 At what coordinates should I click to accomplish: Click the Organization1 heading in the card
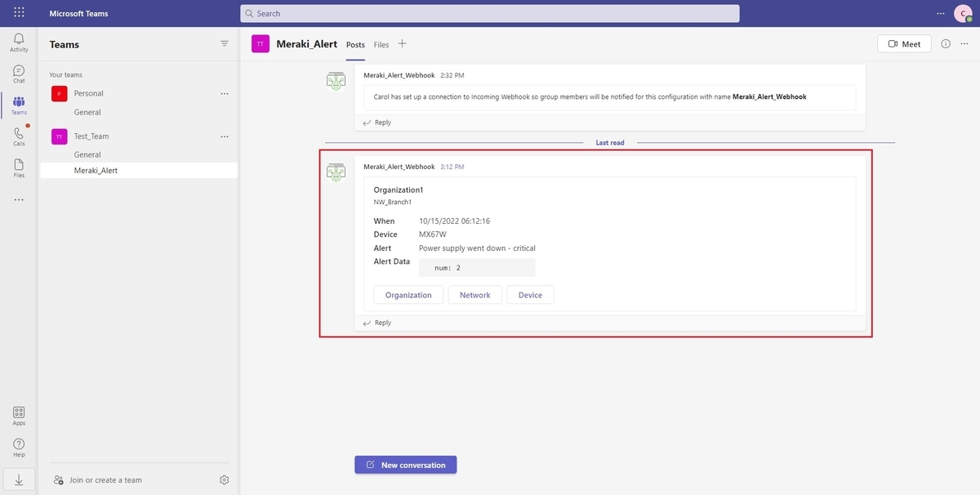tap(399, 190)
